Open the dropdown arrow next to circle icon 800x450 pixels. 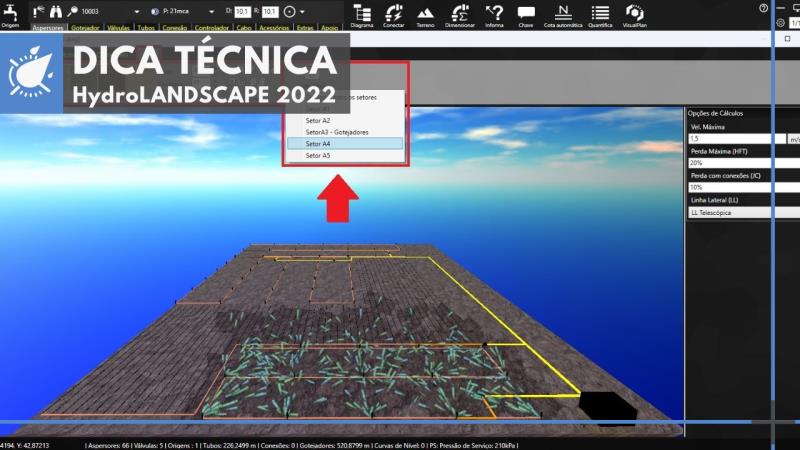[x=302, y=11]
